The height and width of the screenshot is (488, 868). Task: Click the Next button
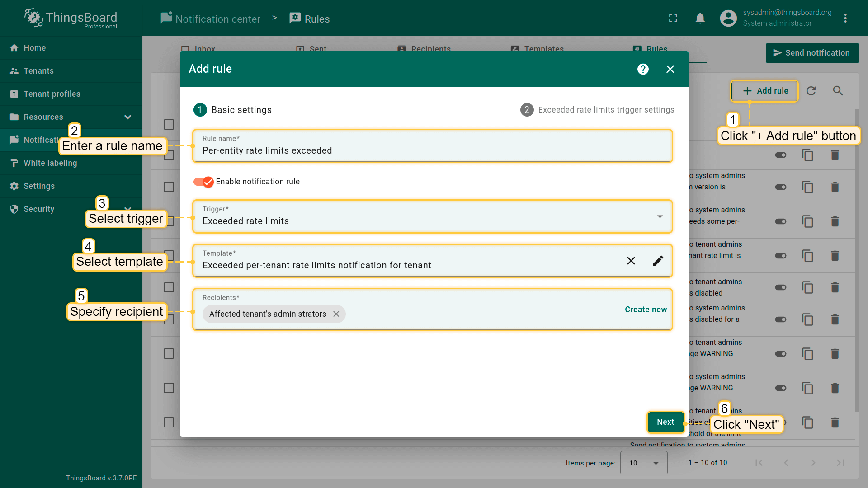tap(665, 422)
